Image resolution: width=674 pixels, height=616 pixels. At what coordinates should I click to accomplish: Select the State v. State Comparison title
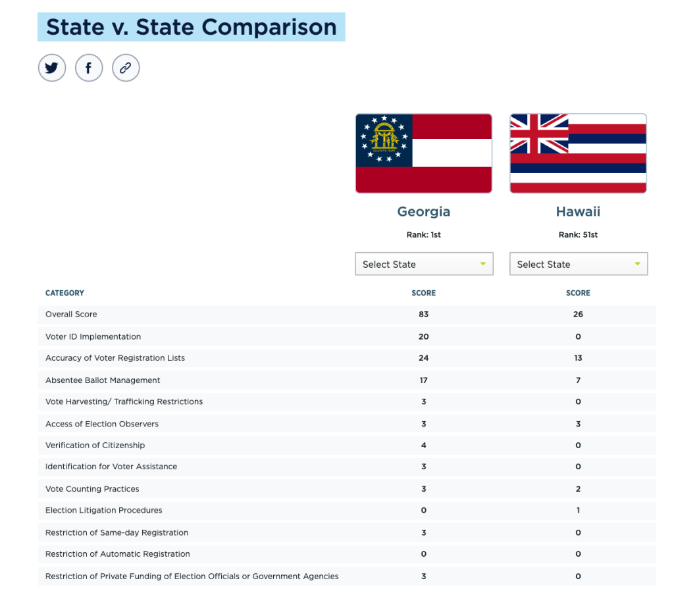pos(192,27)
